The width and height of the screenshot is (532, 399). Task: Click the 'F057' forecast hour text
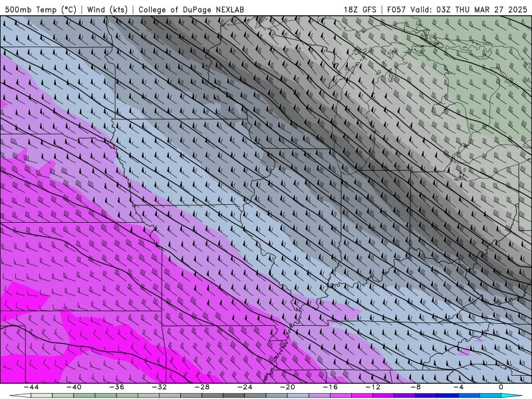(x=396, y=9)
